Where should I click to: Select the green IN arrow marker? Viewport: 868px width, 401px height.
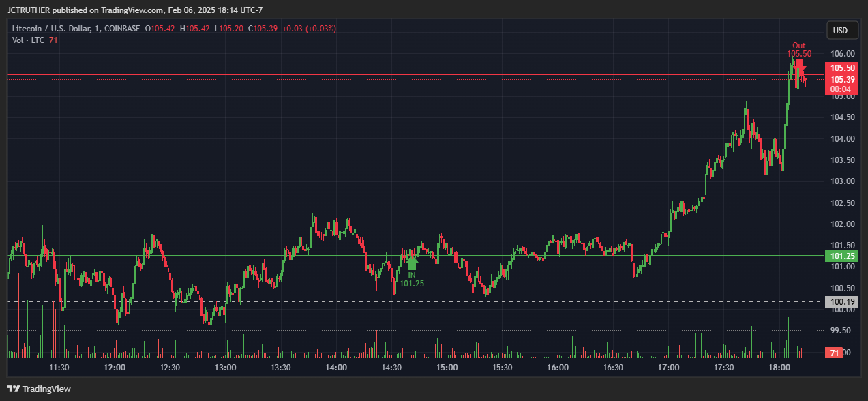click(412, 263)
